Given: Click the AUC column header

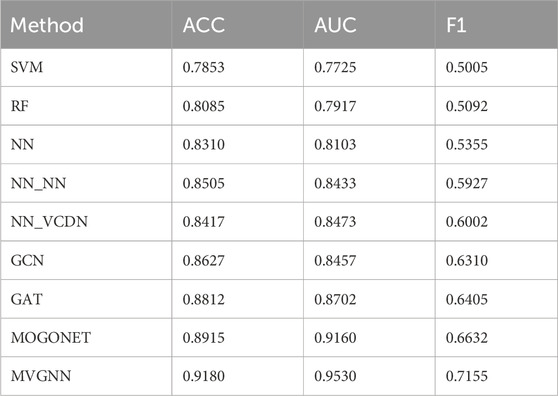Looking at the screenshot, I should (x=335, y=25).
